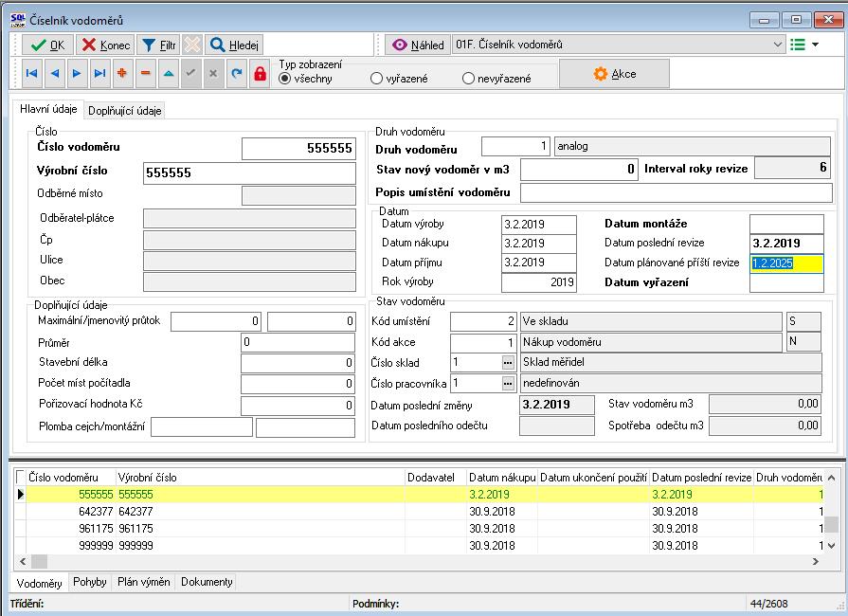Go to the next record
This screenshot has width=848, height=616.
point(77,74)
